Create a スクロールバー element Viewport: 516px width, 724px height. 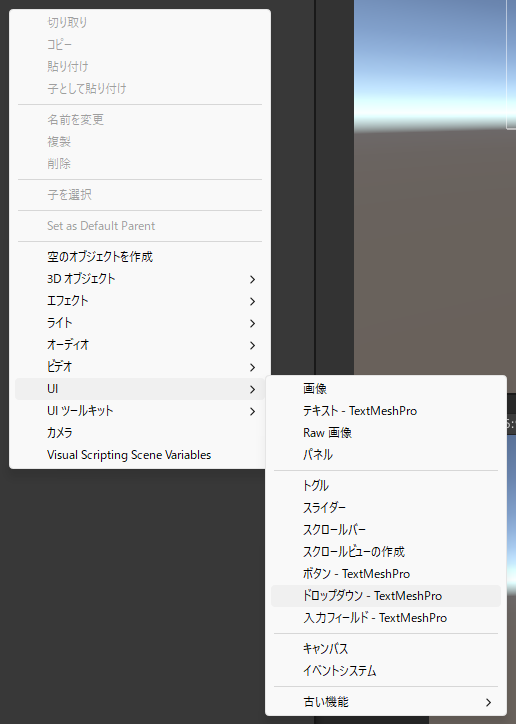click(386, 530)
